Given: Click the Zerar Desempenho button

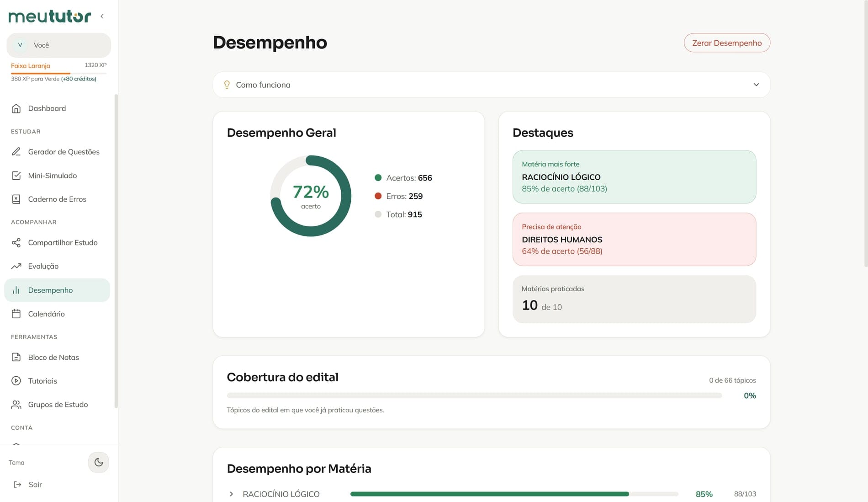Looking at the screenshot, I should 727,43.
